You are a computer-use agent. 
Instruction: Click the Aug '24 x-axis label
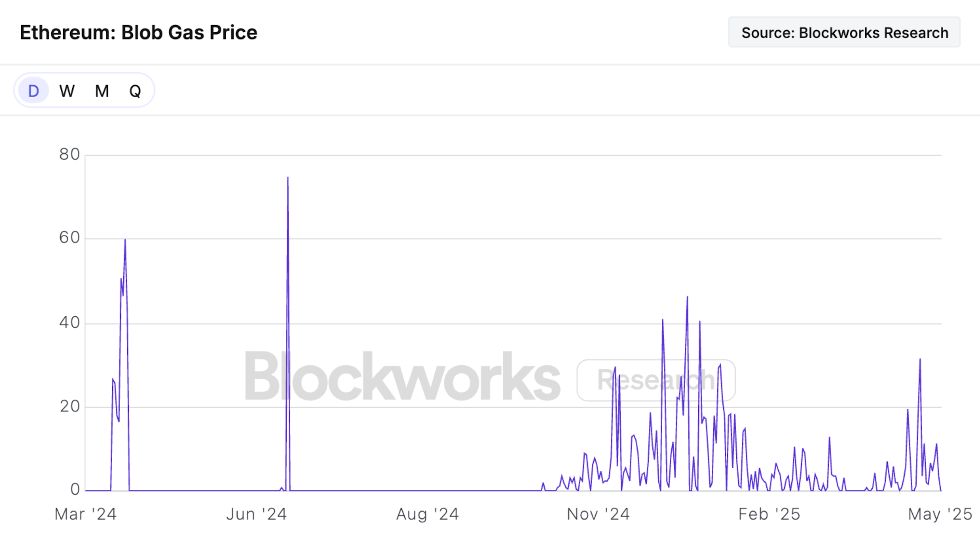pos(428,514)
